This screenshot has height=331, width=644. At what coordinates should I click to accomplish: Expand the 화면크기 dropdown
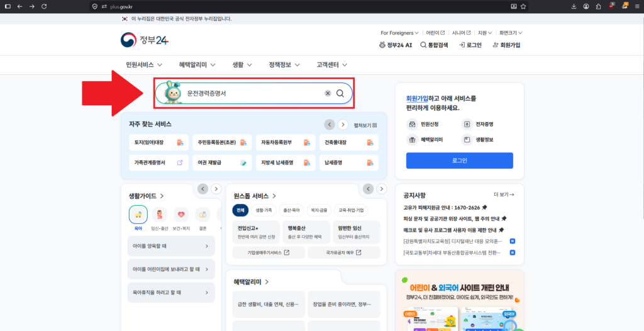(511, 33)
